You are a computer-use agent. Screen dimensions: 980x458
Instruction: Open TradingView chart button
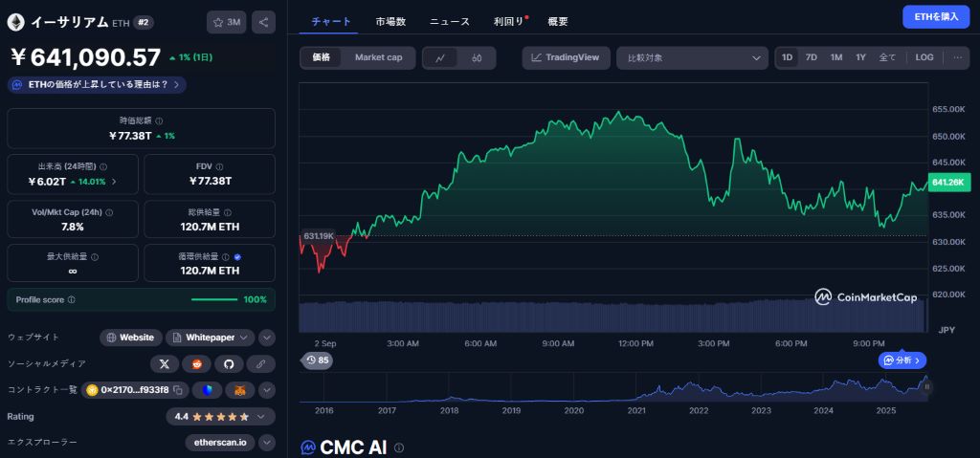point(567,58)
